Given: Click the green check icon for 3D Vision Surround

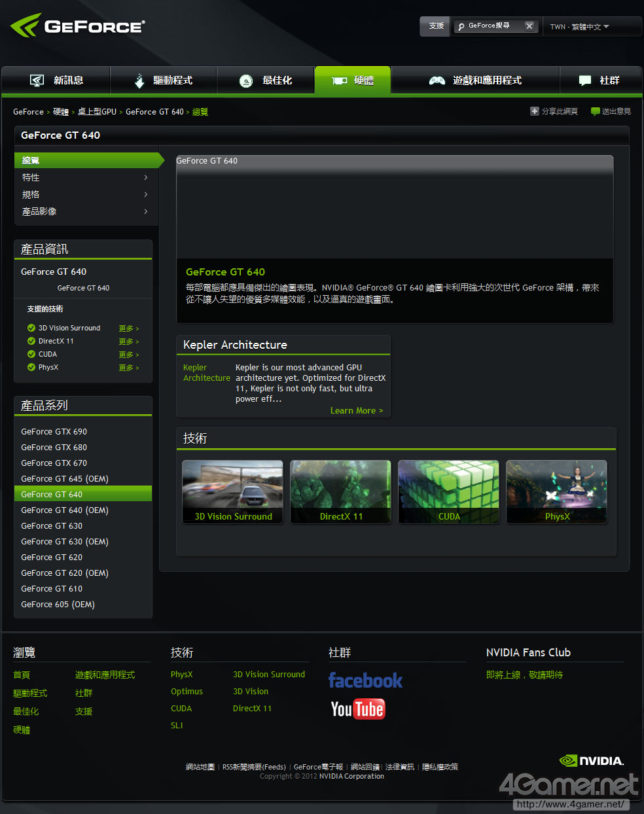Looking at the screenshot, I should [31, 328].
